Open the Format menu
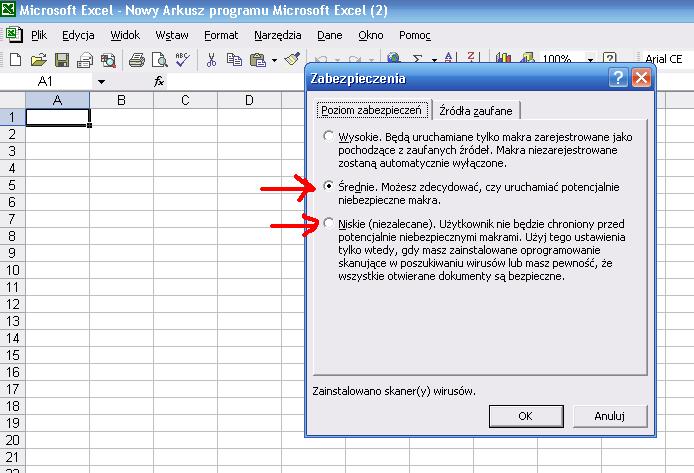The height and width of the screenshot is (473, 694). 221,35
